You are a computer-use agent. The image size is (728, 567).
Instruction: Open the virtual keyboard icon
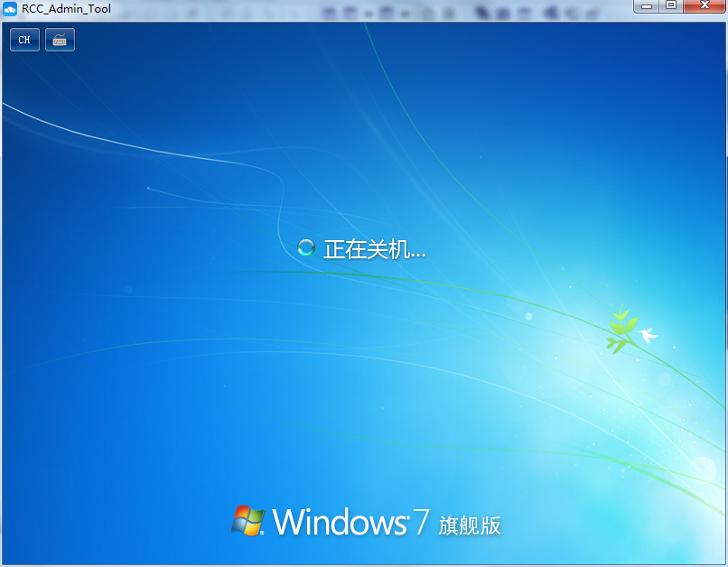click(60, 40)
